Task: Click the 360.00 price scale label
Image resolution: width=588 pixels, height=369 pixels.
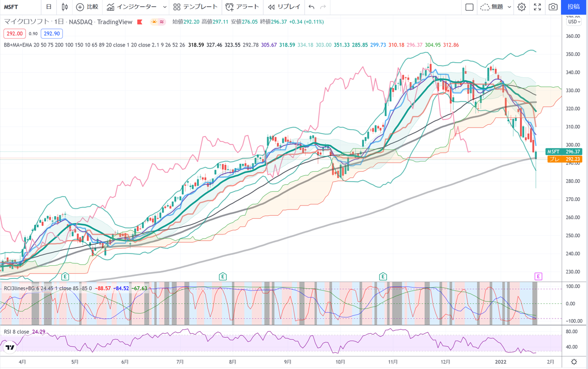Action: (x=573, y=36)
